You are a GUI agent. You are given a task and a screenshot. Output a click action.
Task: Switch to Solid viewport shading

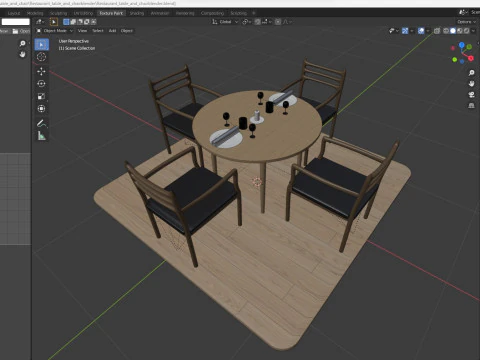tap(453, 31)
